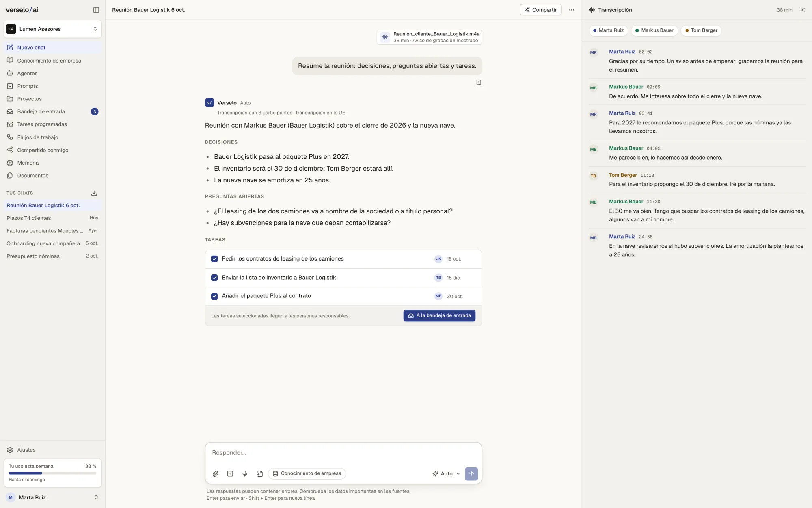Open the three-dot more options menu
The width and height of the screenshot is (812, 508).
click(x=572, y=10)
